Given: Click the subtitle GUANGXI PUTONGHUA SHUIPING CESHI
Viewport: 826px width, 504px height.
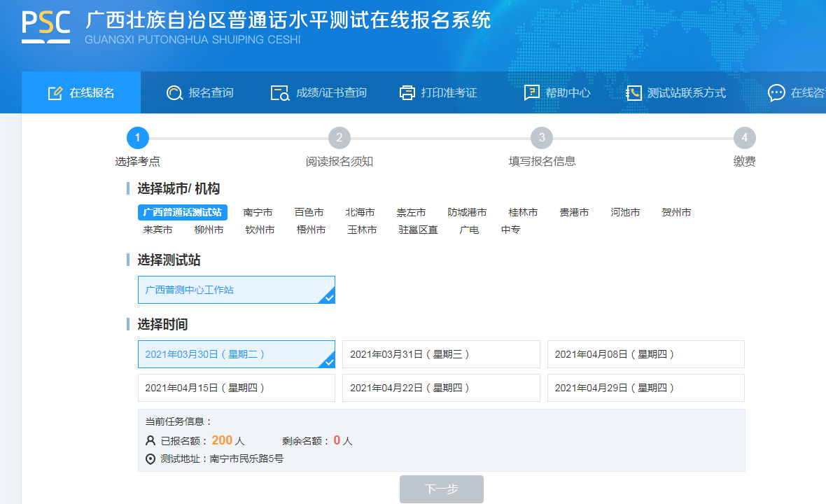Looking at the screenshot, I should (192, 39).
